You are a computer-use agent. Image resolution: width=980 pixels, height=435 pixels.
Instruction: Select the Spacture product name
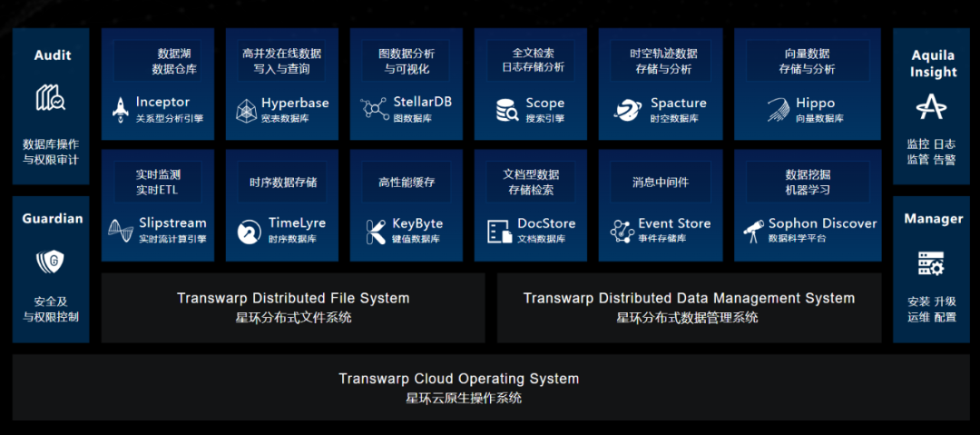(x=678, y=104)
